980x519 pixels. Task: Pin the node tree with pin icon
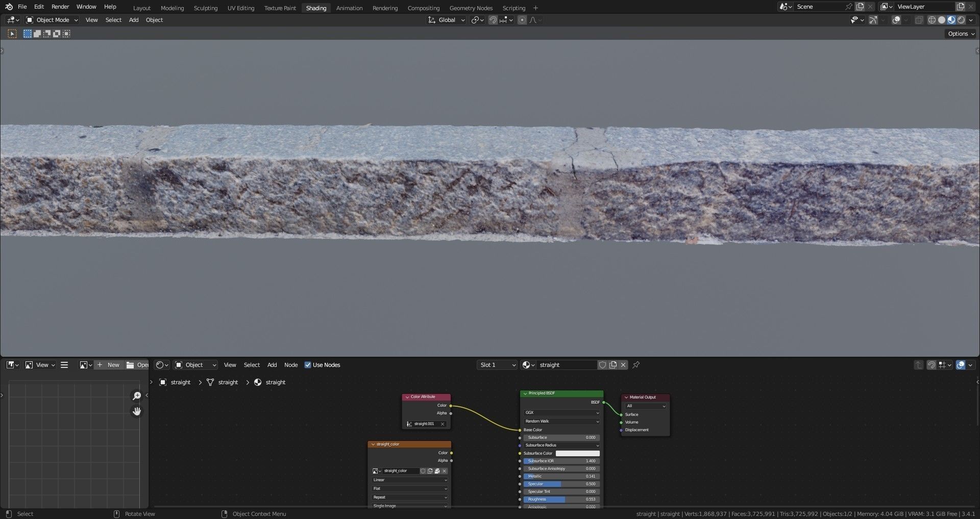[x=636, y=365]
